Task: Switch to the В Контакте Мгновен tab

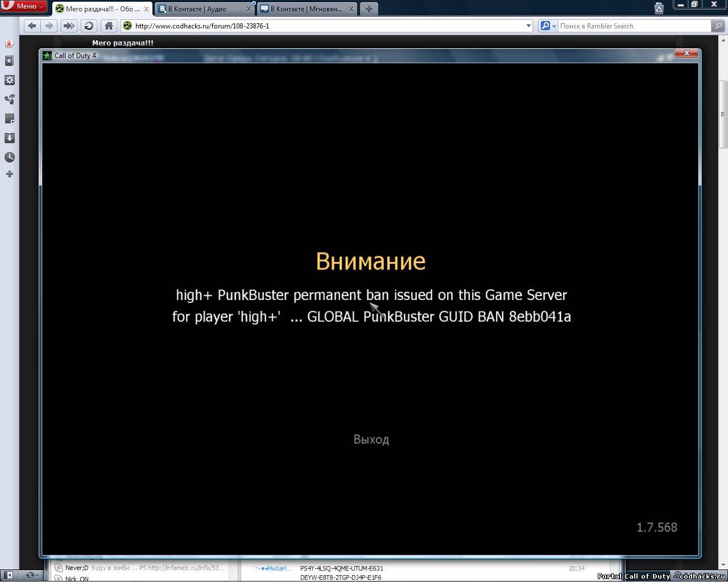Action: tap(307, 9)
